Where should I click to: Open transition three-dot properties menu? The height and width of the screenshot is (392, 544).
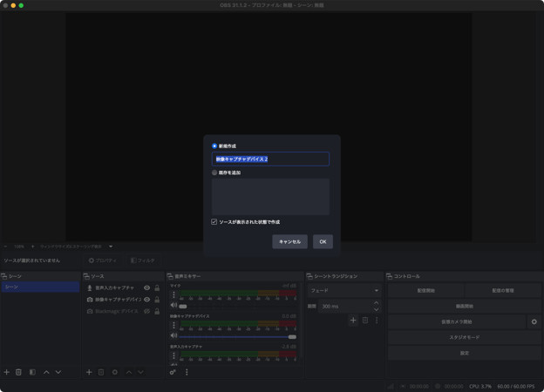coord(377,321)
